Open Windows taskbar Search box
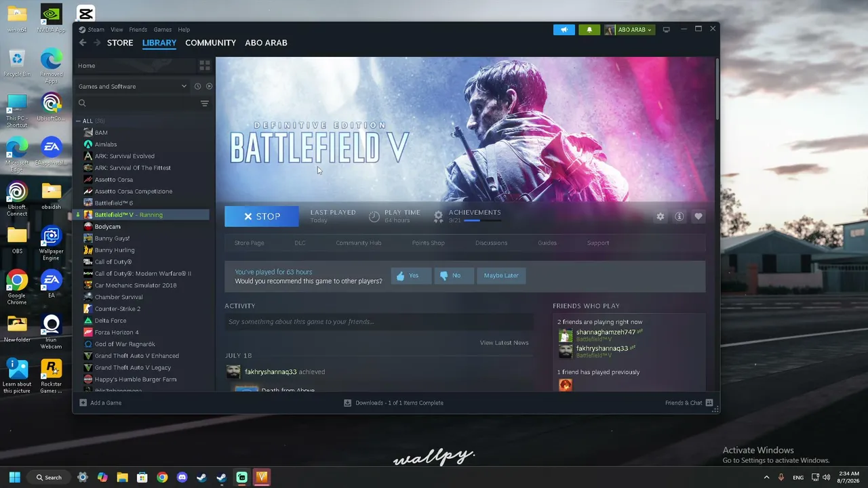This screenshot has height=488, width=868. (48, 477)
